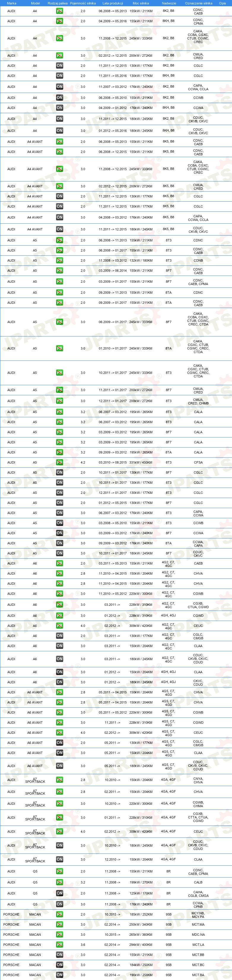Select the 01.2011 -> production years cell
Screen dimensions: 232x980
pyautogui.click(x=112, y=818)
